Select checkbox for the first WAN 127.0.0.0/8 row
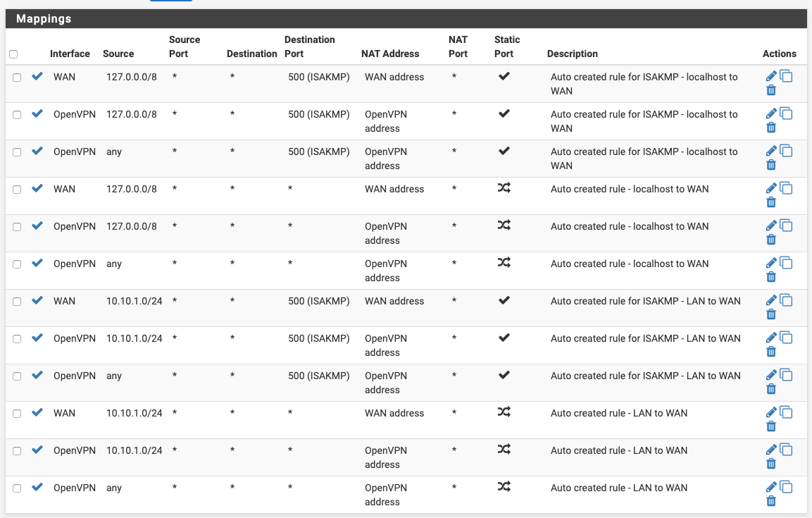This screenshot has height=518, width=812. click(x=17, y=78)
